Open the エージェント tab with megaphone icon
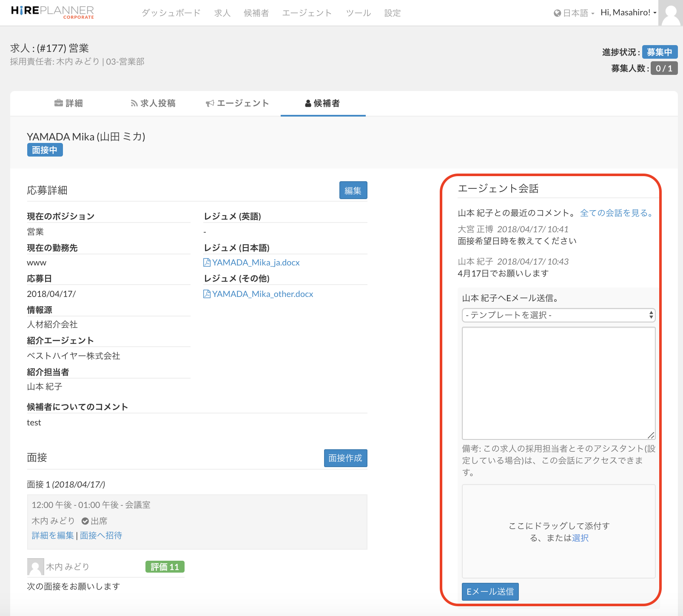Viewport: 683px width, 616px height. click(237, 103)
